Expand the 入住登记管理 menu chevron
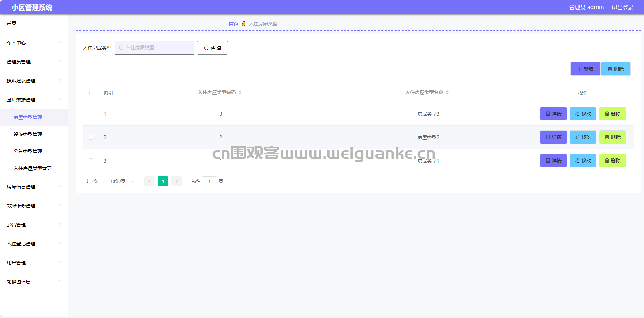Screen dimensions: 644x318 pyautogui.click(x=60, y=243)
